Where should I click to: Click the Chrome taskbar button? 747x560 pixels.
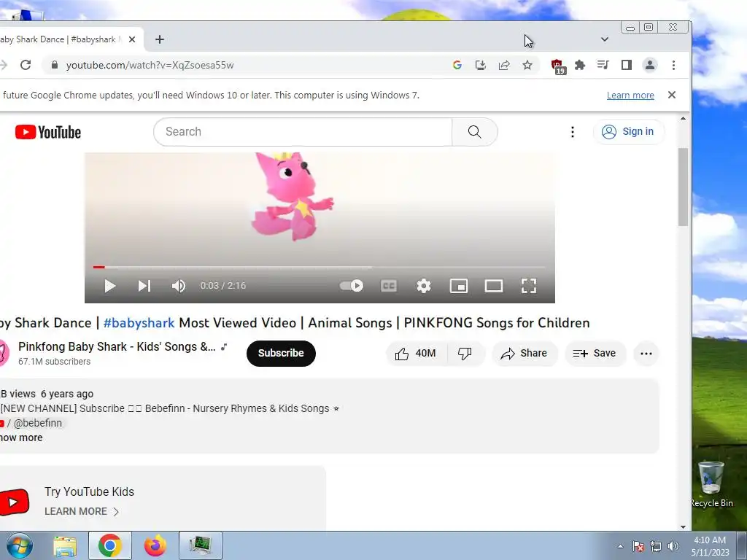pyautogui.click(x=110, y=545)
